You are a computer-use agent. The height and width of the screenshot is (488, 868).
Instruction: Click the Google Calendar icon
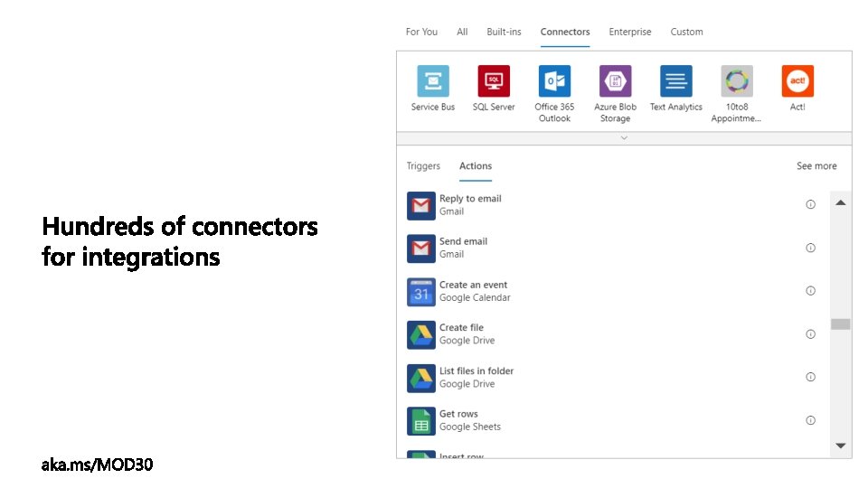(421, 292)
